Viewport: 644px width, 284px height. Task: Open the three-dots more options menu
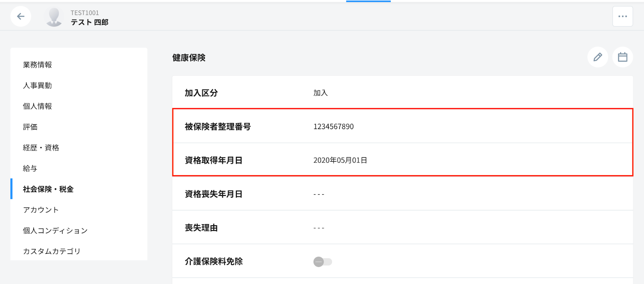[622, 16]
